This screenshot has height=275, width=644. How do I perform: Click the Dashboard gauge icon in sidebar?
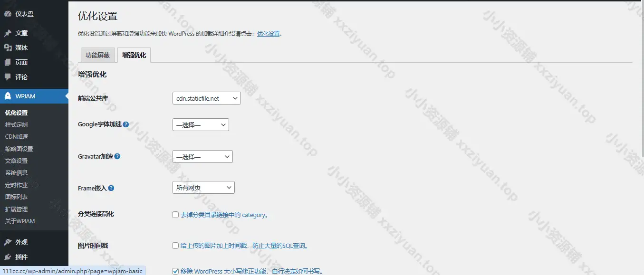tap(8, 14)
